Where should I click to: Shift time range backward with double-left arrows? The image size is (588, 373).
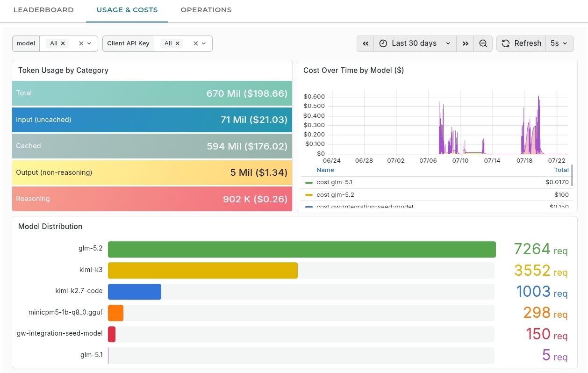(x=366, y=43)
